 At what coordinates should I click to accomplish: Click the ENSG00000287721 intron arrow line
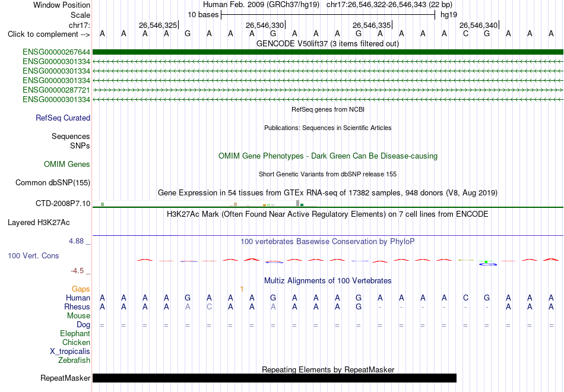pyautogui.click(x=328, y=90)
